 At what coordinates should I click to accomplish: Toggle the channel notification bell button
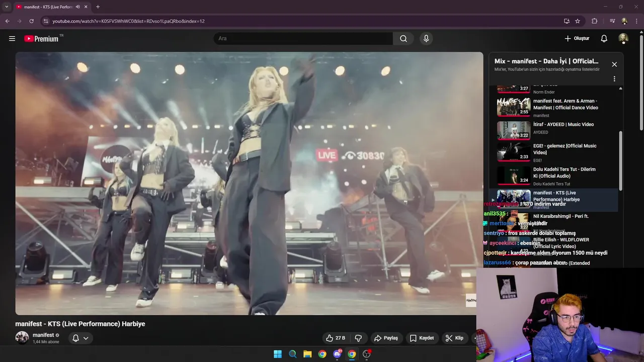pos(75,338)
